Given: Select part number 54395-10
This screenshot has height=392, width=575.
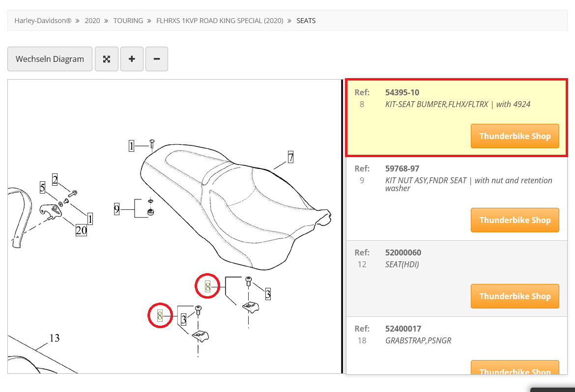Looking at the screenshot, I should pyautogui.click(x=402, y=92).
